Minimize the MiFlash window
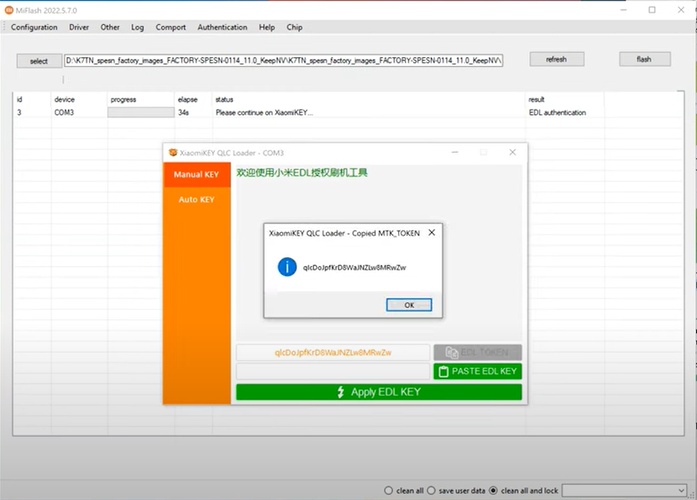This screenshot has height=500, width=697. [624, 10]
